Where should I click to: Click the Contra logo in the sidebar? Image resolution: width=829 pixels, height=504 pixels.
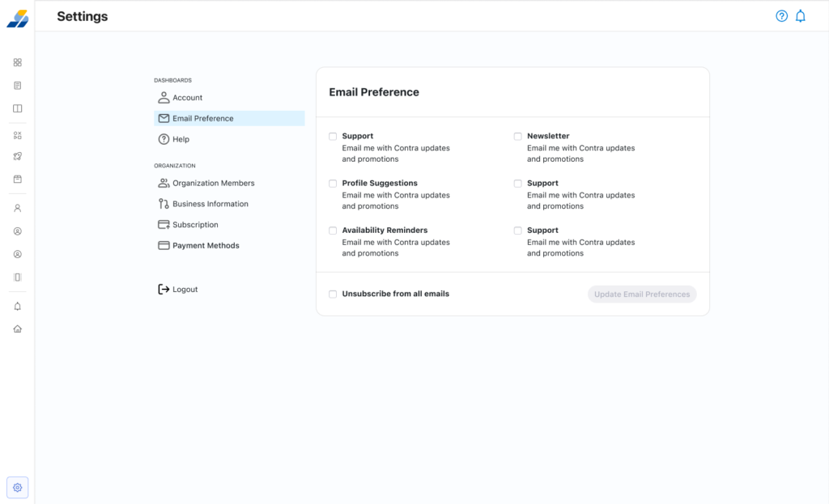coord(17,18)
